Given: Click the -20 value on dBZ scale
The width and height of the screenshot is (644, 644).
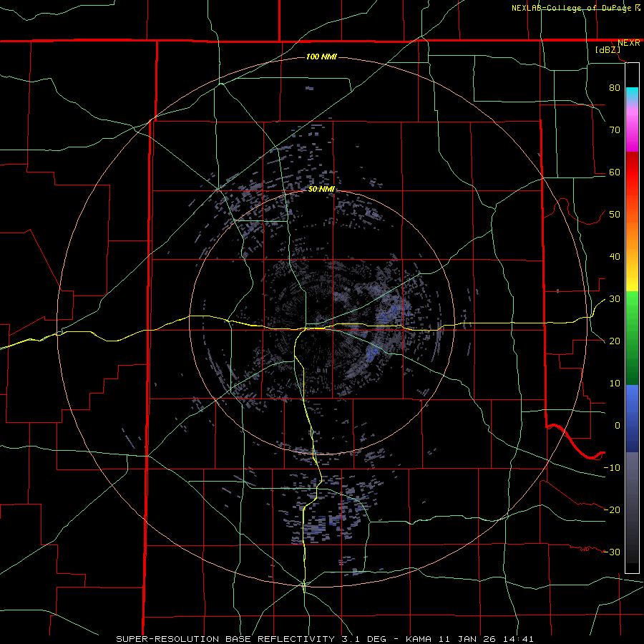Looking at the screenshot, I should 612,510.
